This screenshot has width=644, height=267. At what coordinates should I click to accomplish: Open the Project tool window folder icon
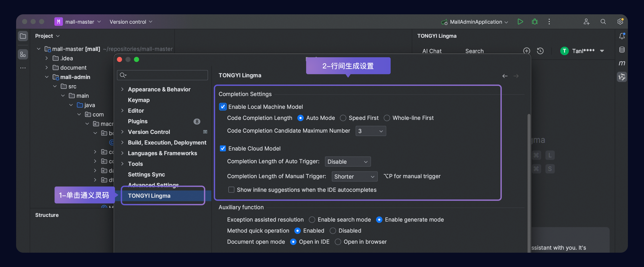point(23,36)
